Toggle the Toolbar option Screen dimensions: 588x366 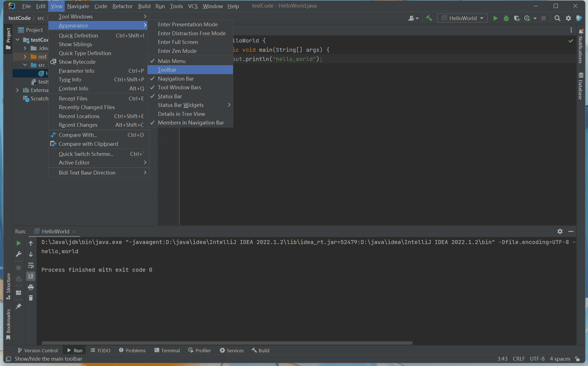(x=190, y=70)
